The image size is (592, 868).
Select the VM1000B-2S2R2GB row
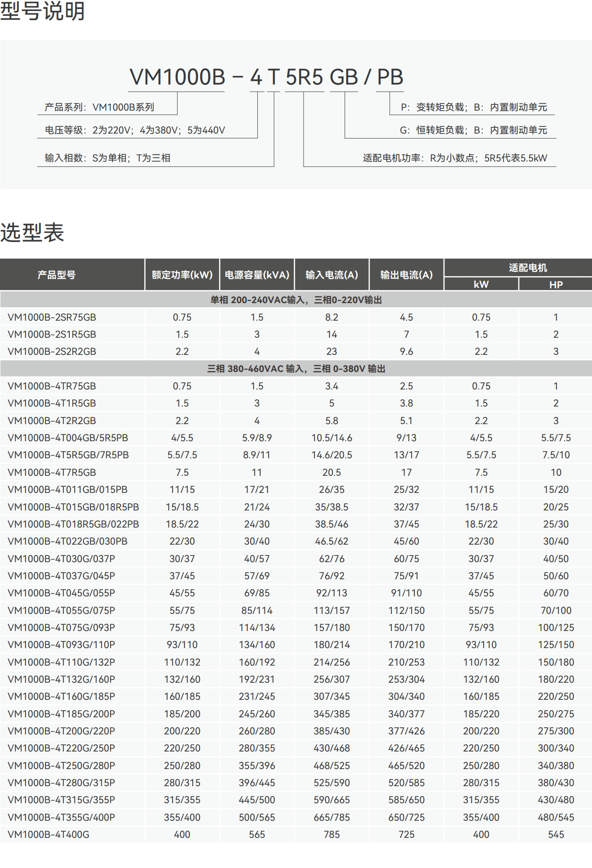click(296, 351)
